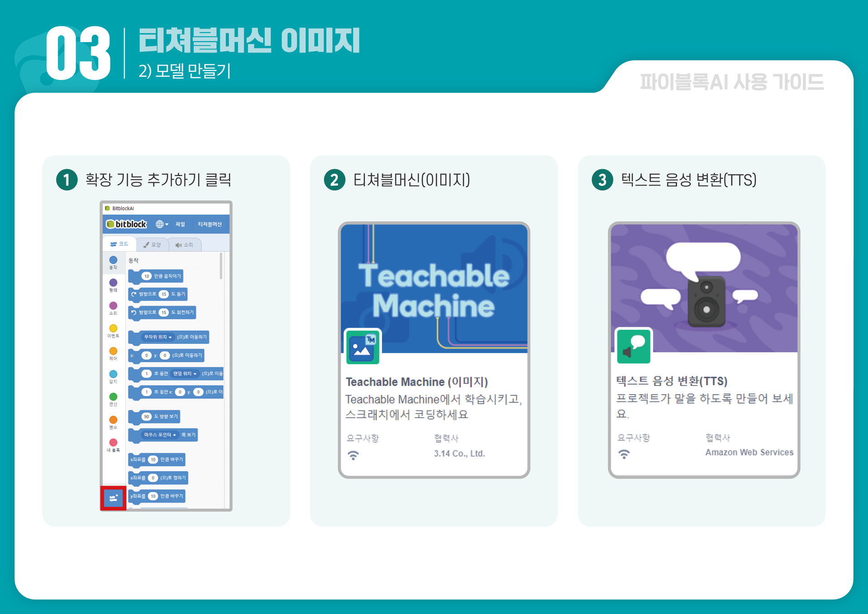Click the BitblockAI window title icon
Screen dimensions: 868x614
pyautogui.click(x=107, y=209)
